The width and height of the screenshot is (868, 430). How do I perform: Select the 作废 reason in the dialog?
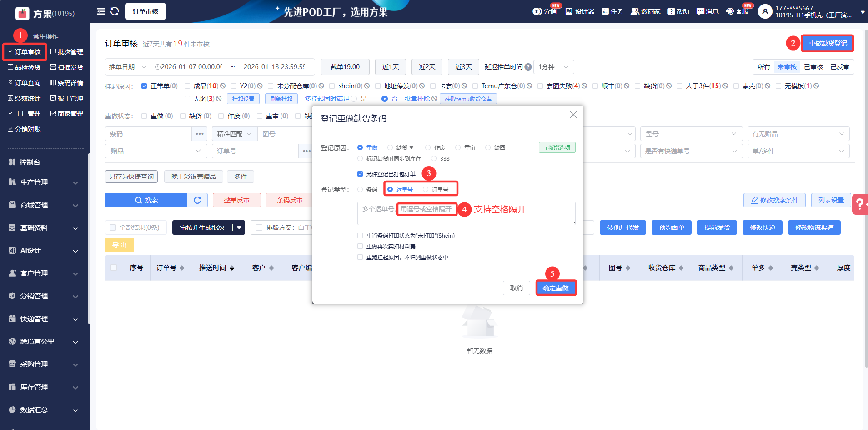tap(428, 147)
